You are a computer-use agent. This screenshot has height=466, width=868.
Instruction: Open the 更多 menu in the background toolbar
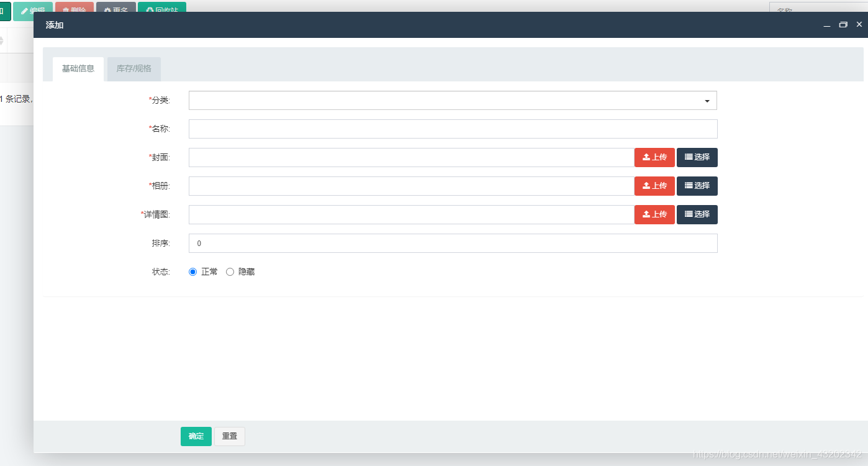coord(116,7)
